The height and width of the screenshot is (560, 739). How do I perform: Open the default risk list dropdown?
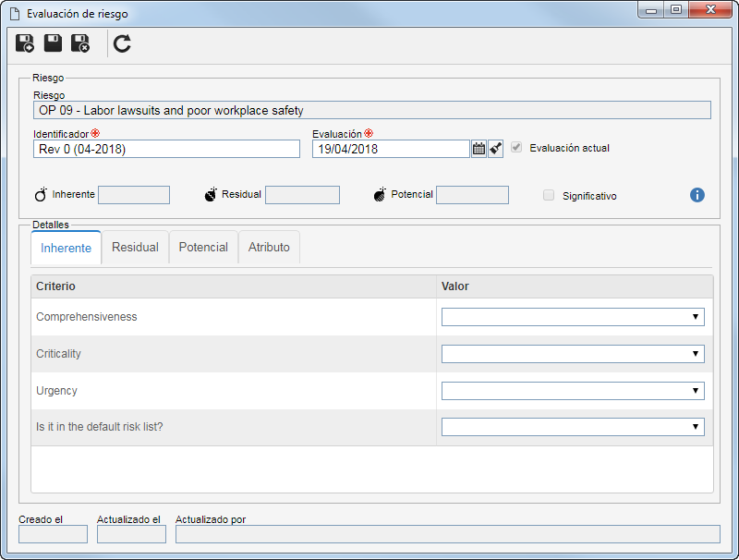pos(573,427)
